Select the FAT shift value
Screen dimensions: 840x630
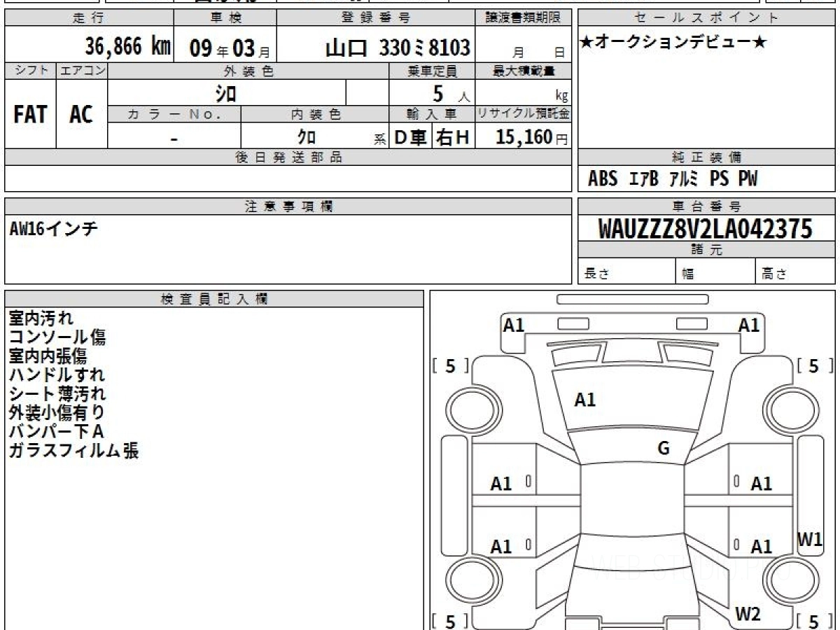point(30,115)
